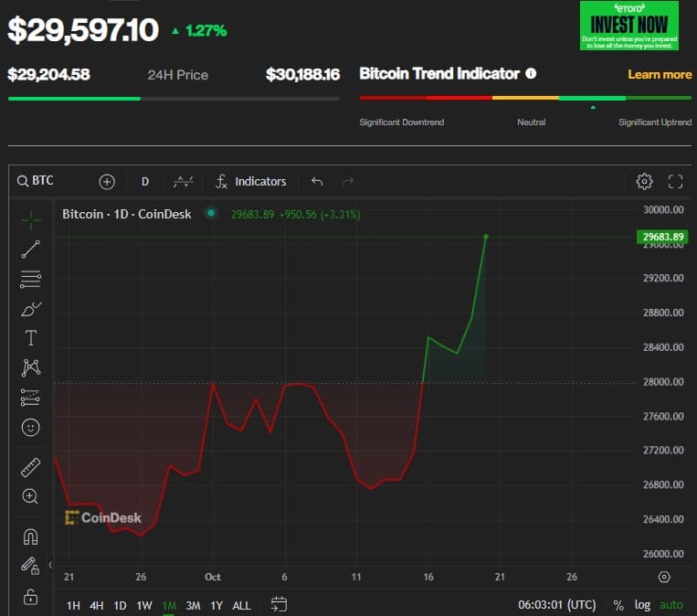Switch chart range to 1M

(x=169, y=605)
